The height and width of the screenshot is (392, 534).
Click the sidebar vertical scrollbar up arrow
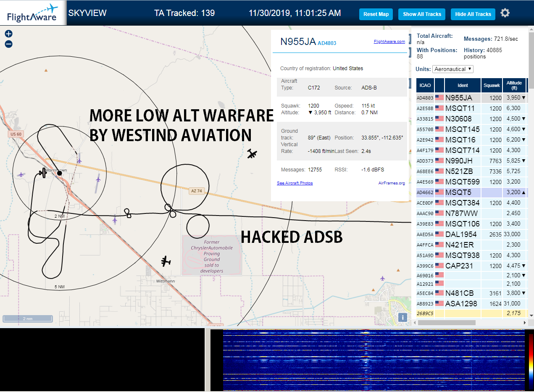[x=531, y=29]
